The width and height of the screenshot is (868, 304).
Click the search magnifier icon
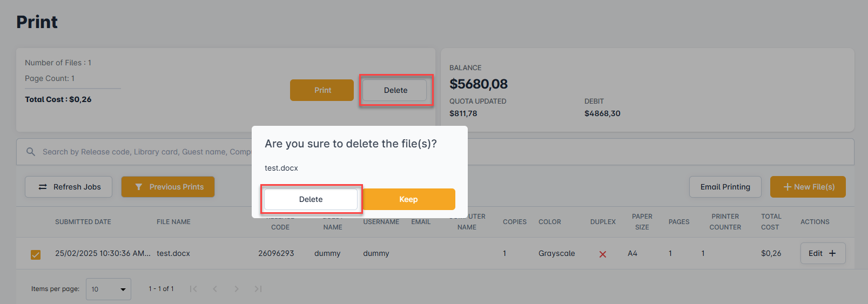tap(31, 152)
